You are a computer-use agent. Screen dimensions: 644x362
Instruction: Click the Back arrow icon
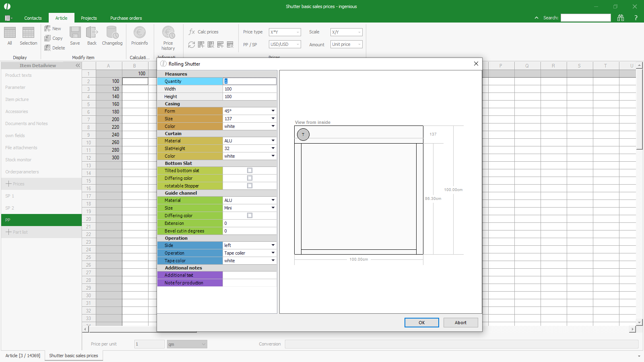(x=92, y=33)
